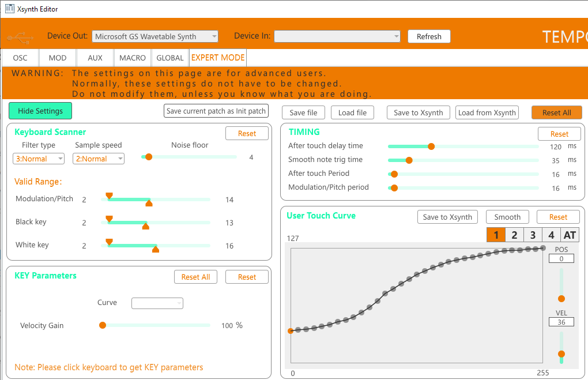Open the Sample speed dropdown
This screenshot has height=380, width=588.
tap(98, 159)
